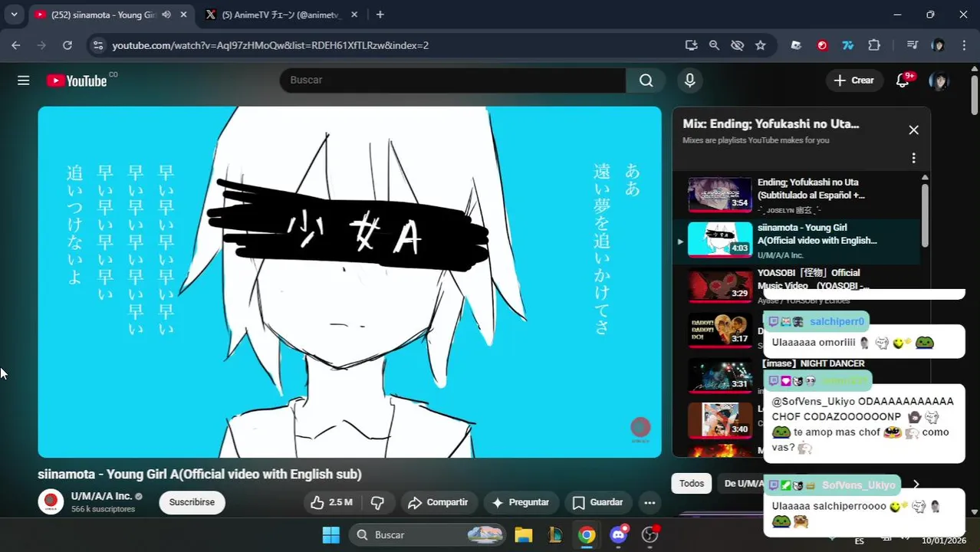Viewport: 980px width, 552px height.
Task: Open the notifications bell
Action: coord(903,80)
